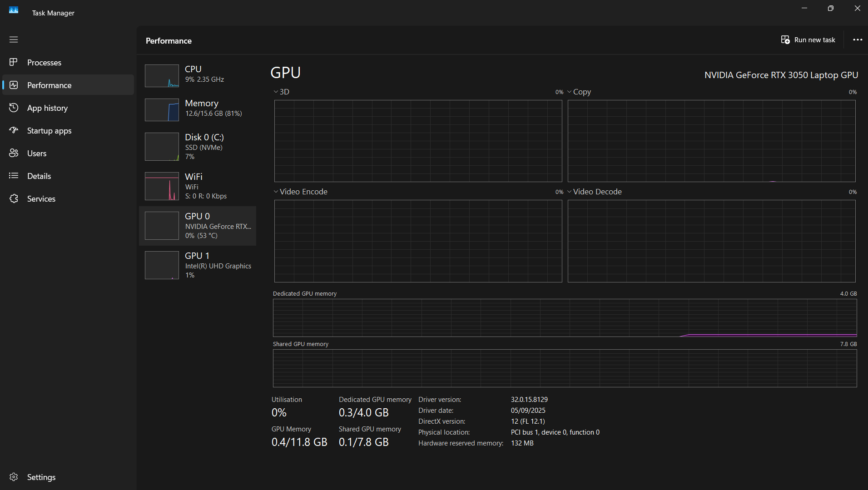Click the App history clock icon
This screenshot has height=490, width=868.
click(14, 108)
